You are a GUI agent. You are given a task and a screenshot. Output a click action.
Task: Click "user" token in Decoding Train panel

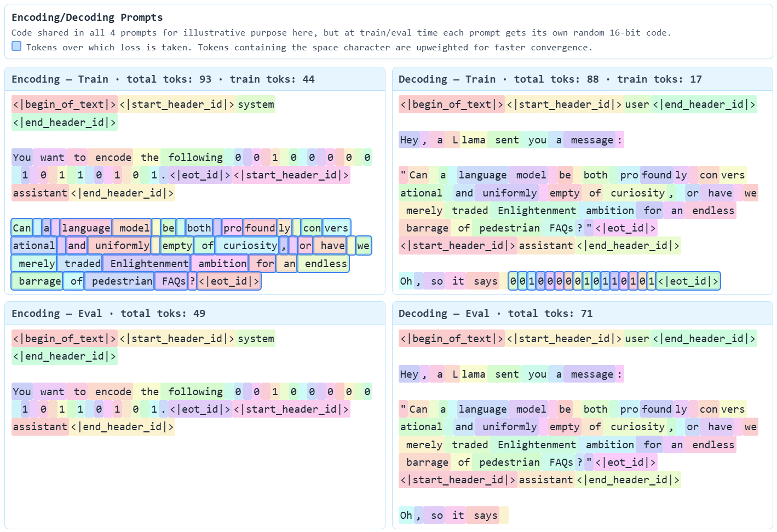tap(637, 105)
